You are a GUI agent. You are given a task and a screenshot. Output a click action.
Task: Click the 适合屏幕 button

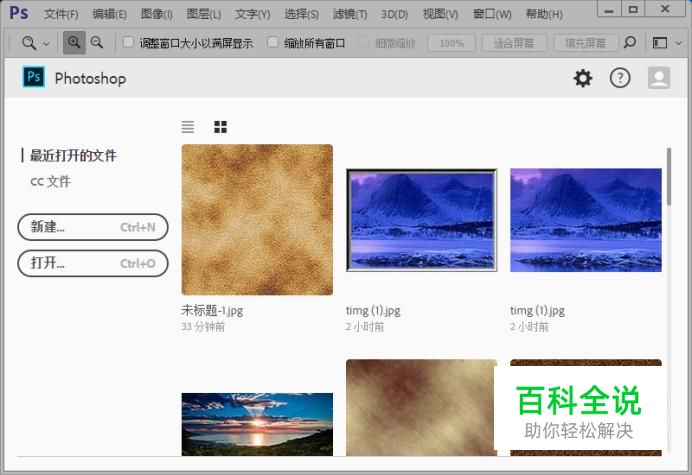514,43
